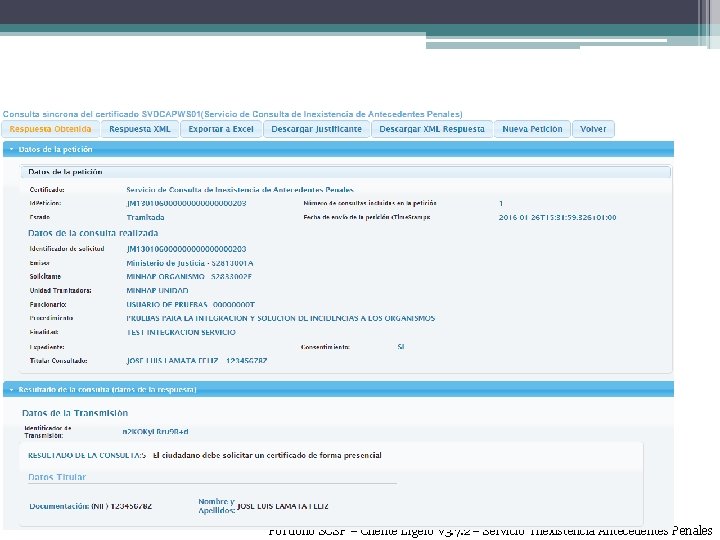Click the Finalidad value TEST INTEGRACION SERVICIO
Screen dimensions: 720x540
click(181, 332)
